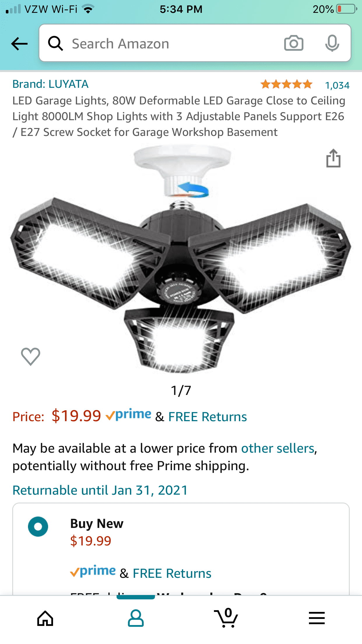Open the shopping cart icon
Viewport: 362px width, 644px height.
(x=226, y=617)
